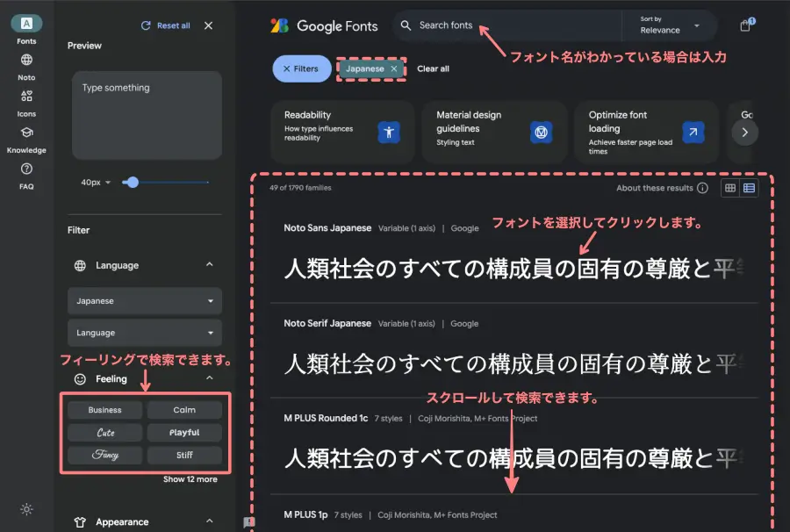
Task: Open the Sort by Relevance dropdown
Action: point(670,25)
